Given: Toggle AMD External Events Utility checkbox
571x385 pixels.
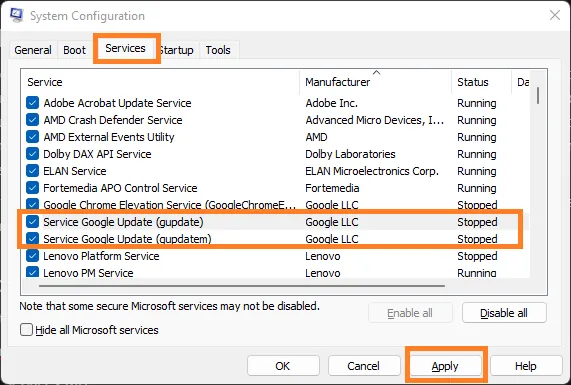Looking at the screenshot, I should (32, 137).
